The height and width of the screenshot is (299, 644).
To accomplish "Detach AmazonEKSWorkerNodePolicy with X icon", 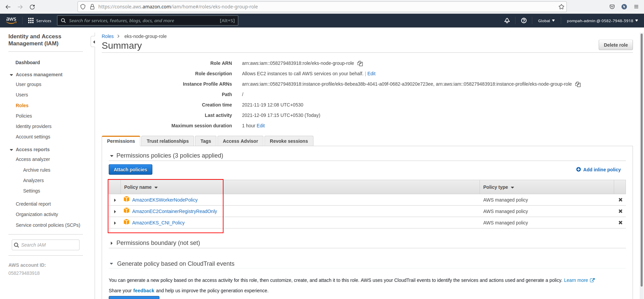I will [620, 200].
